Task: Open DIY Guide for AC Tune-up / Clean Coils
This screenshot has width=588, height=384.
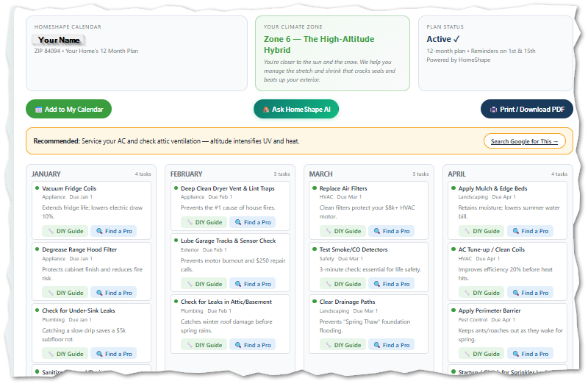Action: point(481,293)
